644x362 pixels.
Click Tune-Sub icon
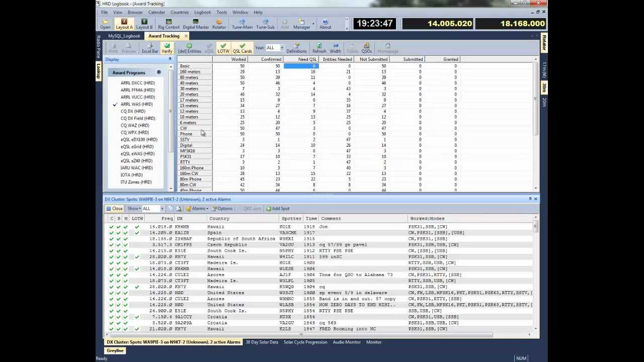(x=265, y=24)
